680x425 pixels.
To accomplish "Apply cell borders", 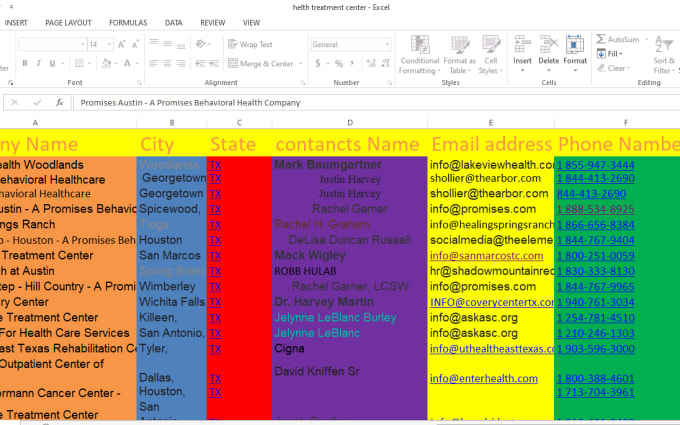I will pyautogui.click(x=79, y=63).
